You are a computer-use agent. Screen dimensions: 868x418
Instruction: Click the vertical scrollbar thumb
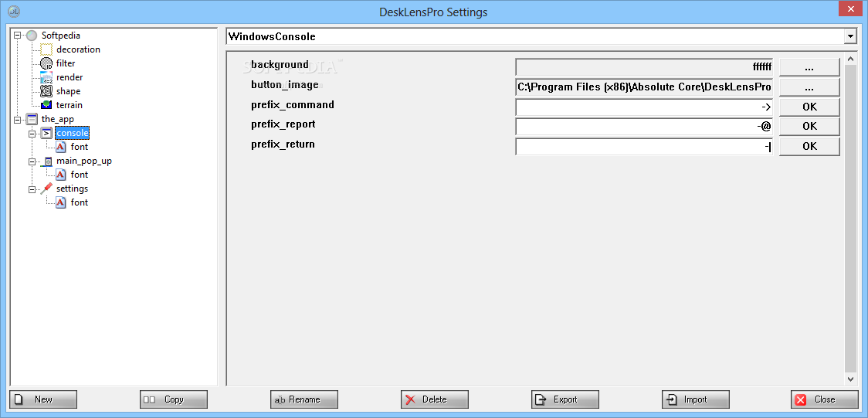851,218
